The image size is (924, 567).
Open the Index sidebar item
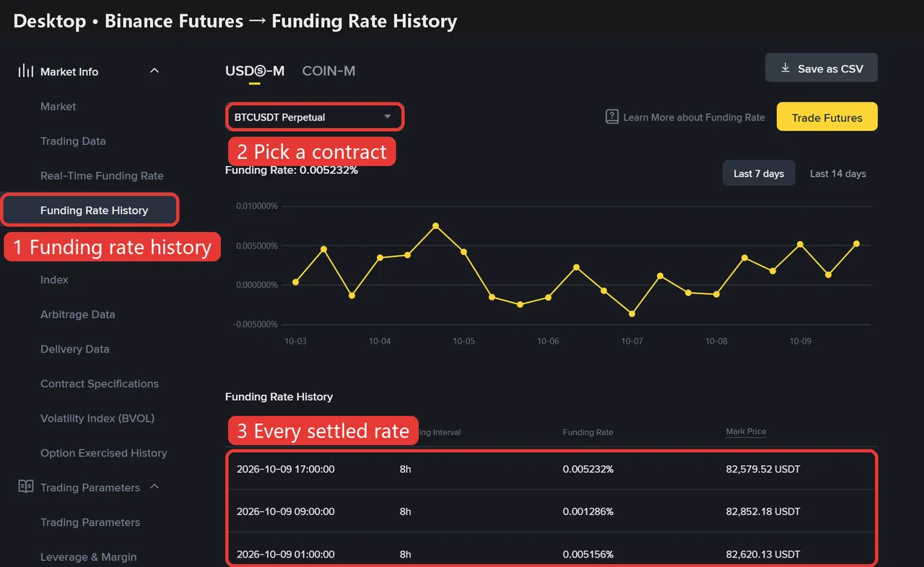tap(54, 280)
